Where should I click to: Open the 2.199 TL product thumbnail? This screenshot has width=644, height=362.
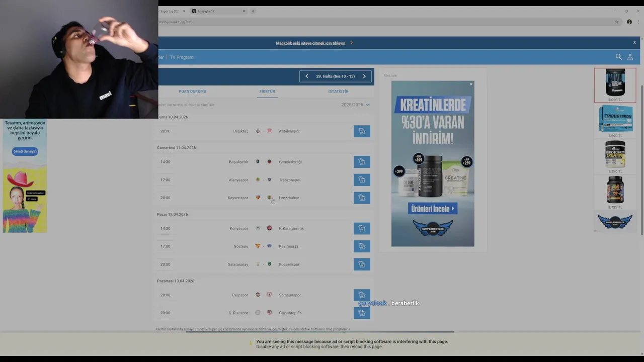[615, 192]
